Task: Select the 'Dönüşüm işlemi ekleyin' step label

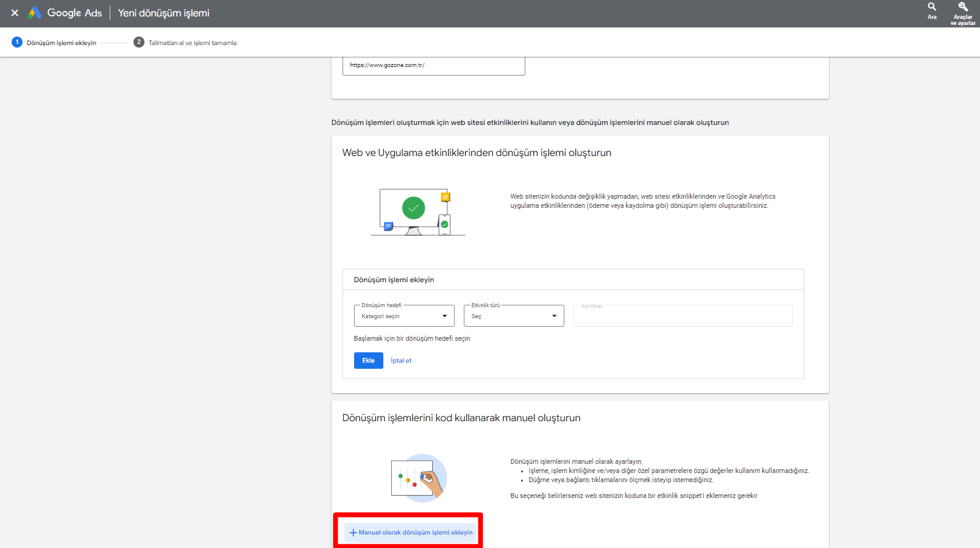Action: click(62, 43)
